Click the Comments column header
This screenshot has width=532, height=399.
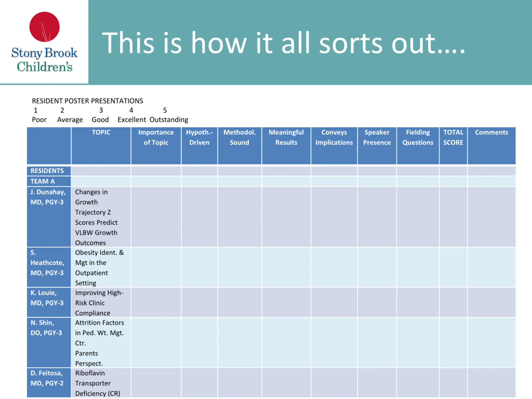click(x=492, y=146)
